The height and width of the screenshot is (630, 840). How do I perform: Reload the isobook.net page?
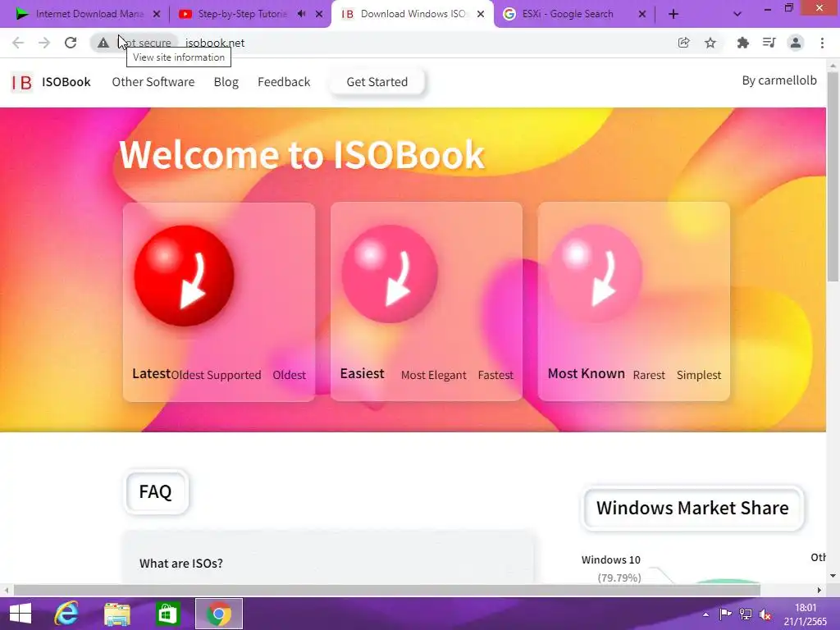point(71,43)
